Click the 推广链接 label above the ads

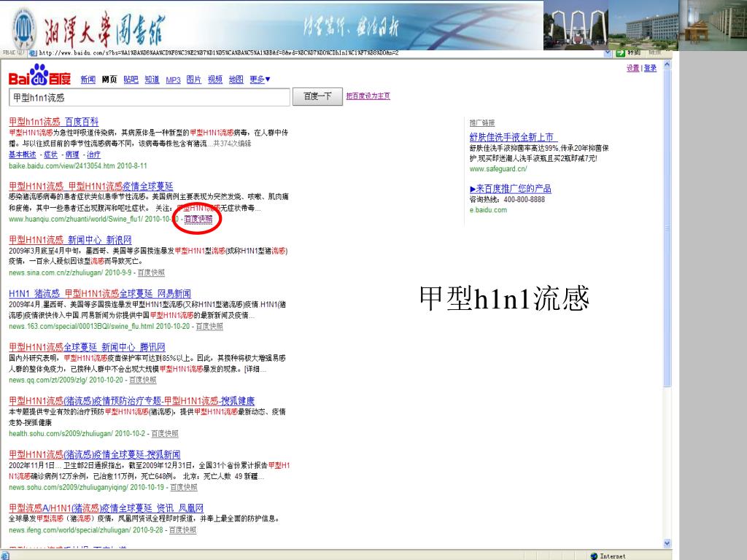coord(482,122)
